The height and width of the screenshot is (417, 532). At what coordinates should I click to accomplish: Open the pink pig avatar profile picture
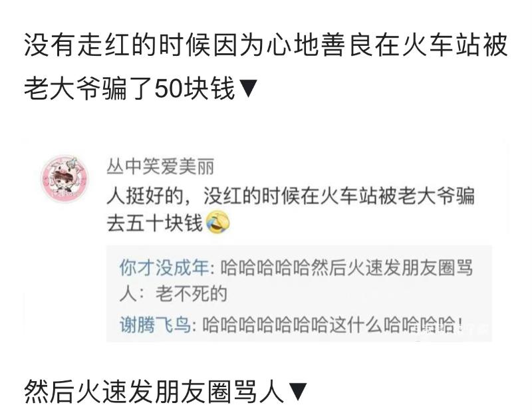[x=65, y=178]
